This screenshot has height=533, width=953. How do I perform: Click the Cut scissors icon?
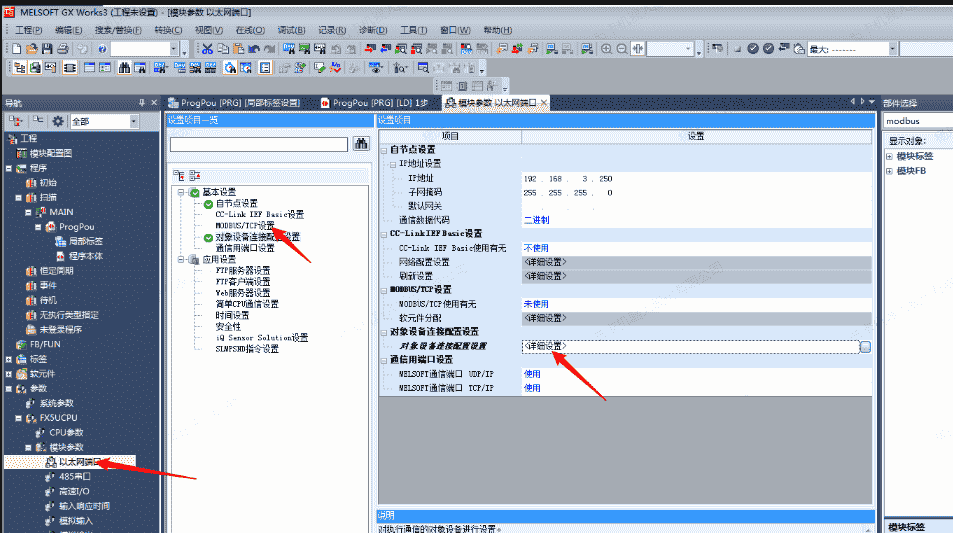(207, 48)
